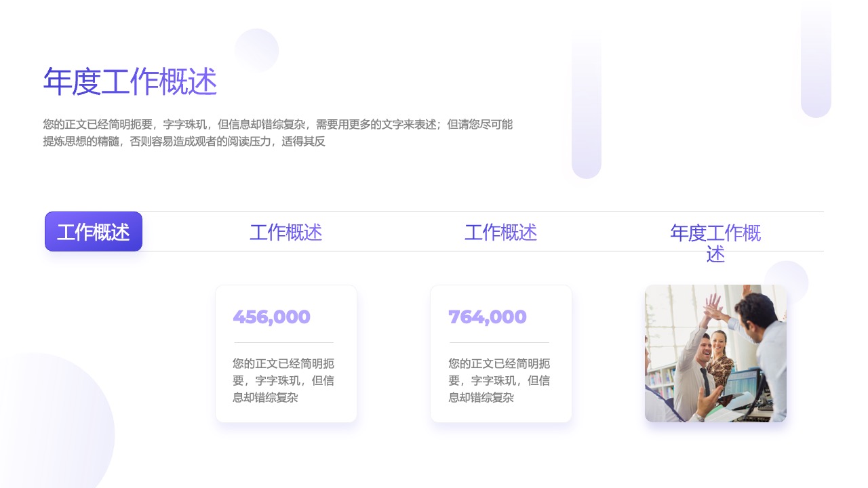Viewport: 868px width, 488px height.
Task: Select the 年度工作概述 tab above the photo
Action: 715,243
